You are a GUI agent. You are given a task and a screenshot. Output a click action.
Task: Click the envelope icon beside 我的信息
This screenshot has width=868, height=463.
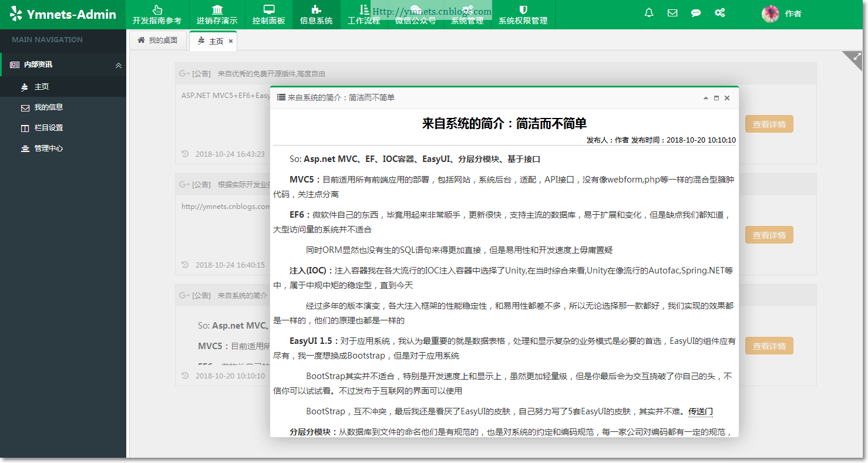(25, 108)
